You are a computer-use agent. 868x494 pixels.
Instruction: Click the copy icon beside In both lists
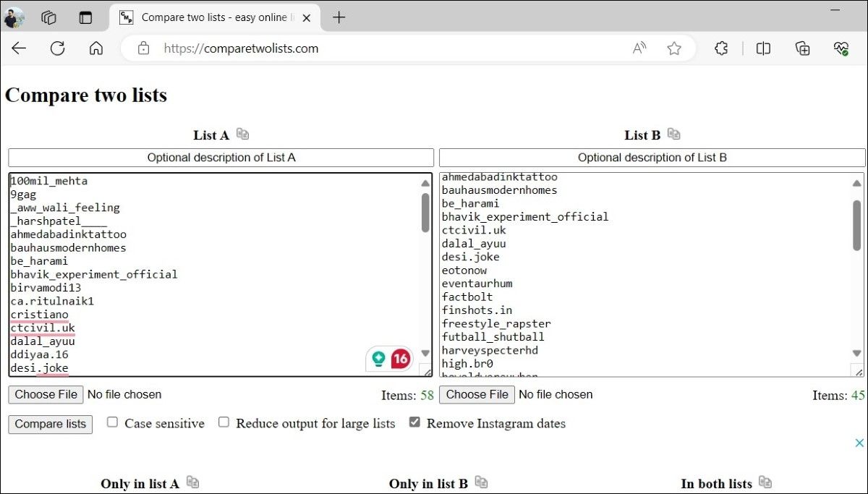tap(765, 482)
